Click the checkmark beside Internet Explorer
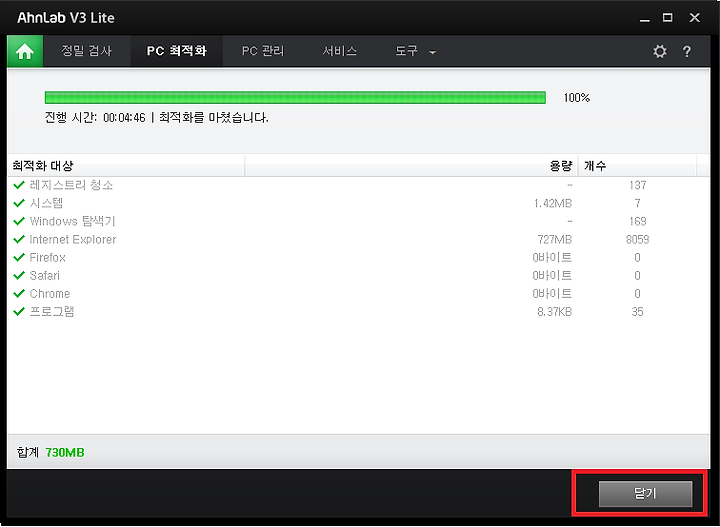Screen dimensions: 720x527 click(19, 239)
